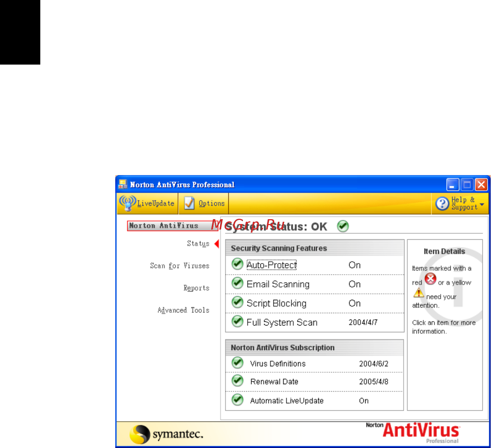
Task: Click the green check icon beside Email Scanning
Action: coord(237,283)
